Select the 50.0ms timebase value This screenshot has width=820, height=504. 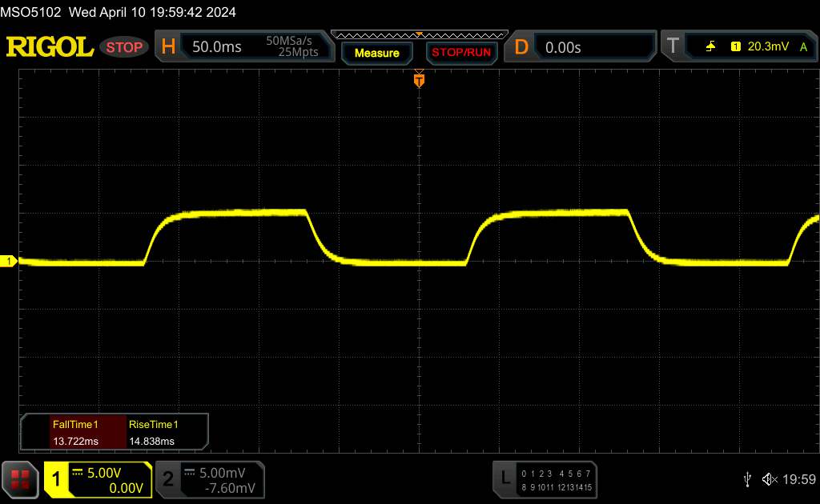point(216,47)
